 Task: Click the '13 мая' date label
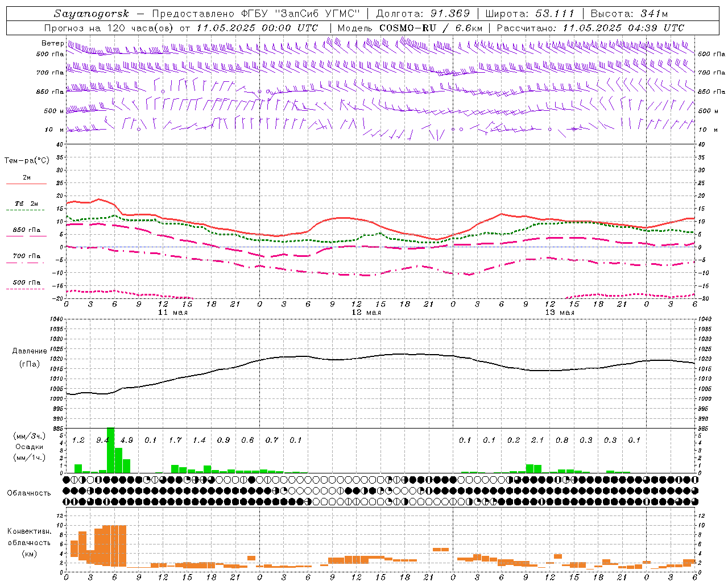(x=560, y=313)
